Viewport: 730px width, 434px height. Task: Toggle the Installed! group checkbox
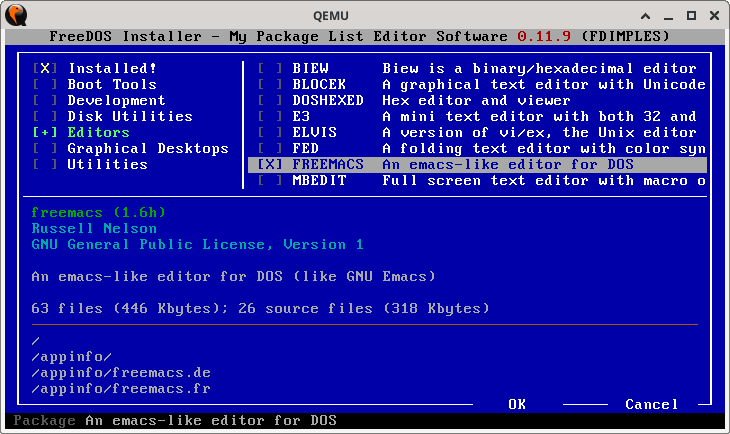(x=45, y=68)
